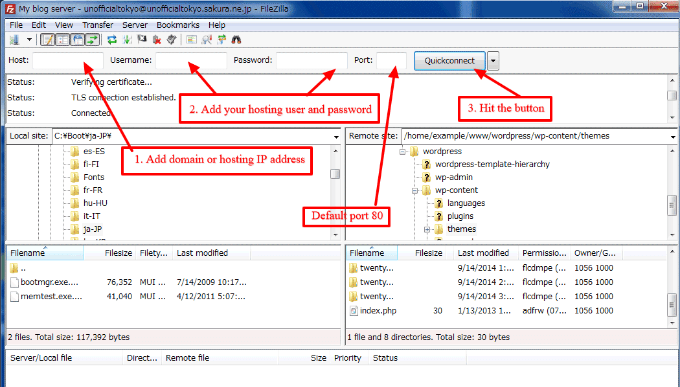Viewport: 680px width, 387px height.
Task: Open Site Manager dropdown arrow
Action: coord(29,40)
